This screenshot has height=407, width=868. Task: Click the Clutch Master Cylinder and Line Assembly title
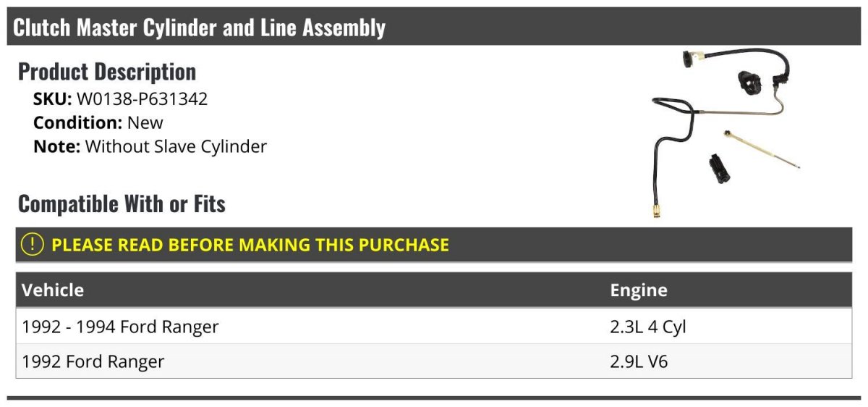point(200,28)
